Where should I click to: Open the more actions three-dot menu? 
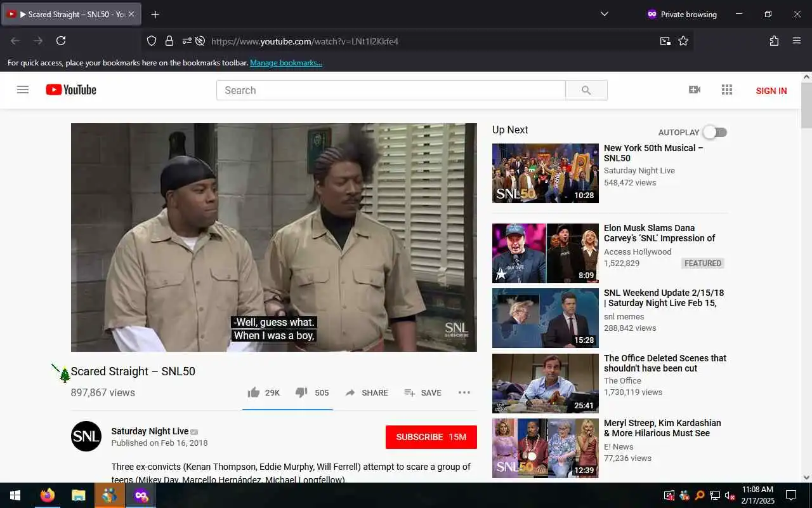pyautogui.click(x=464, y=392)
